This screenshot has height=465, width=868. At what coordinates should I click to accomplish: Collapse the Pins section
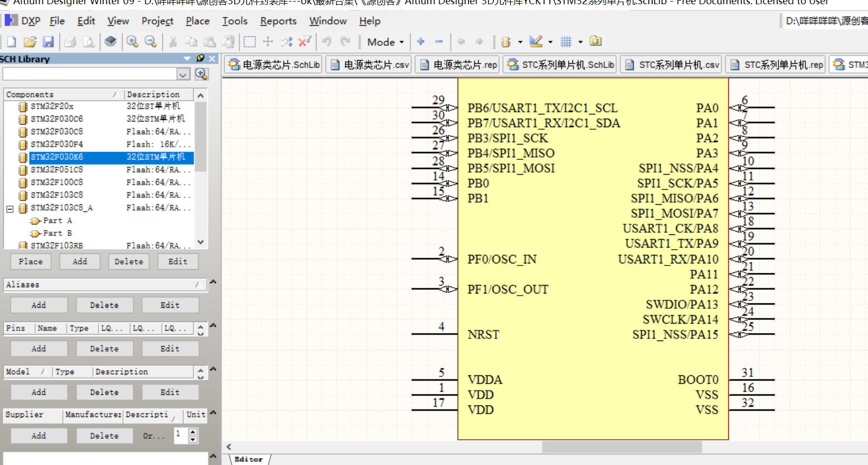[213, 326]
